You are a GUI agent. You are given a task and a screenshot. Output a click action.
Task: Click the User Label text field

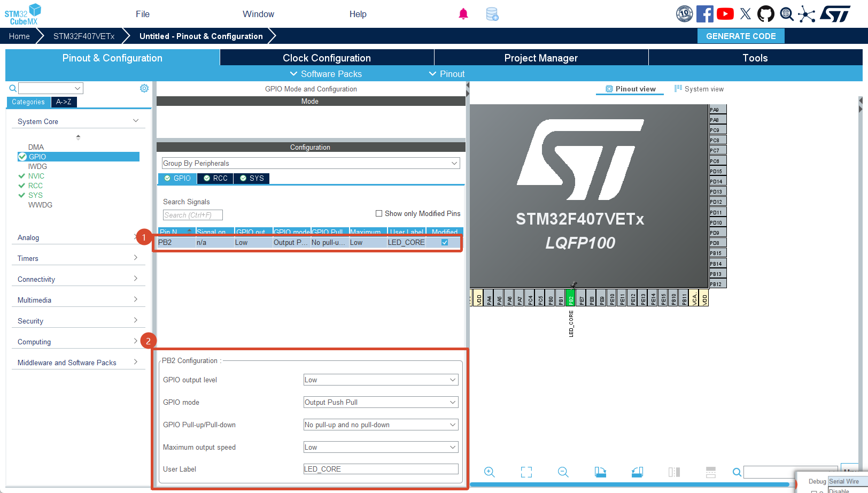(x=381, y=469)
